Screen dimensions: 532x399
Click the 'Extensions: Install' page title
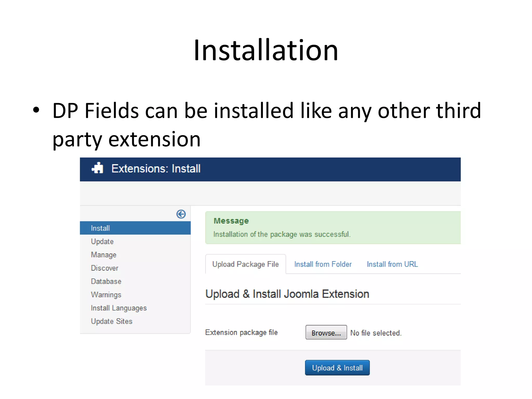pyautogui.click(x=156, y=169)
